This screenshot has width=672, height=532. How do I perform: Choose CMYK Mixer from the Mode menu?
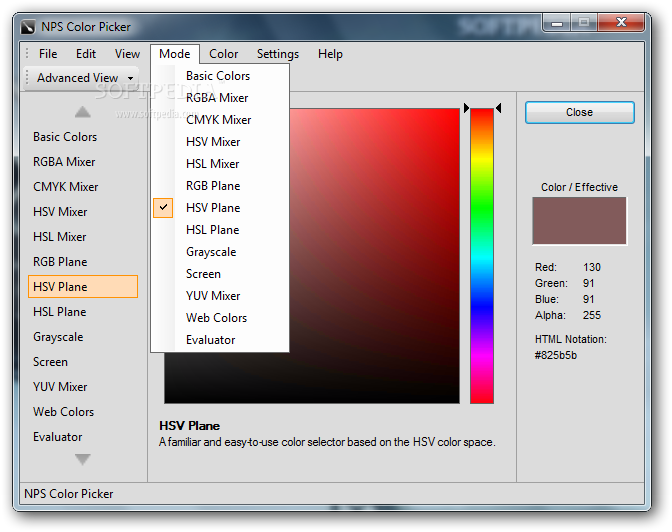(x=220, y=120)
